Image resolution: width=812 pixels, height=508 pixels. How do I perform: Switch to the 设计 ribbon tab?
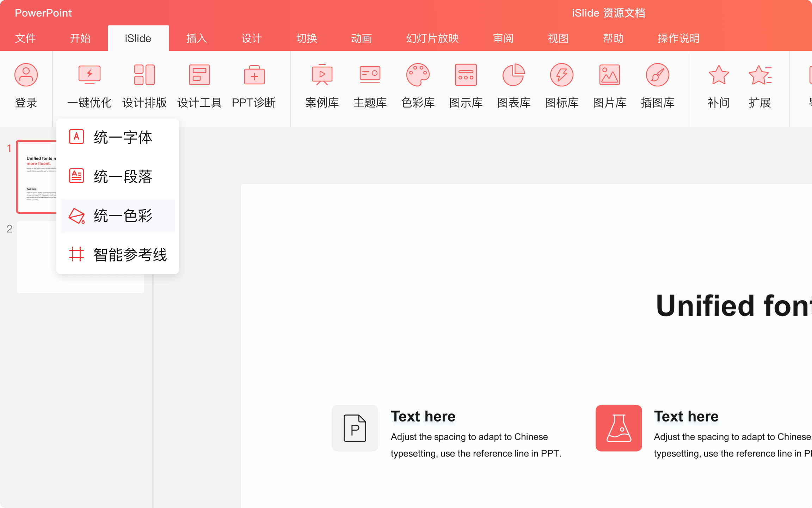coord(251,38)
